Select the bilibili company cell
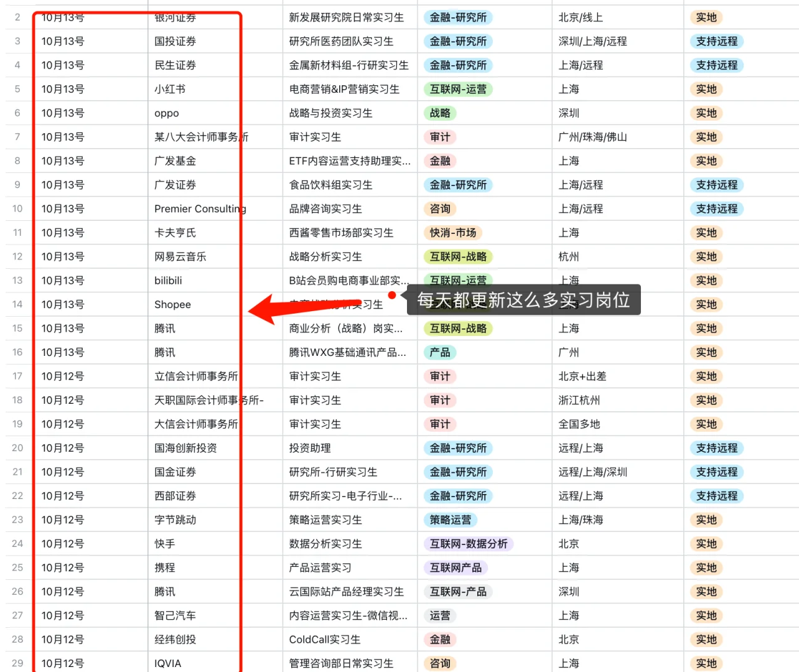The image size is (799, 672). point(215,281)
